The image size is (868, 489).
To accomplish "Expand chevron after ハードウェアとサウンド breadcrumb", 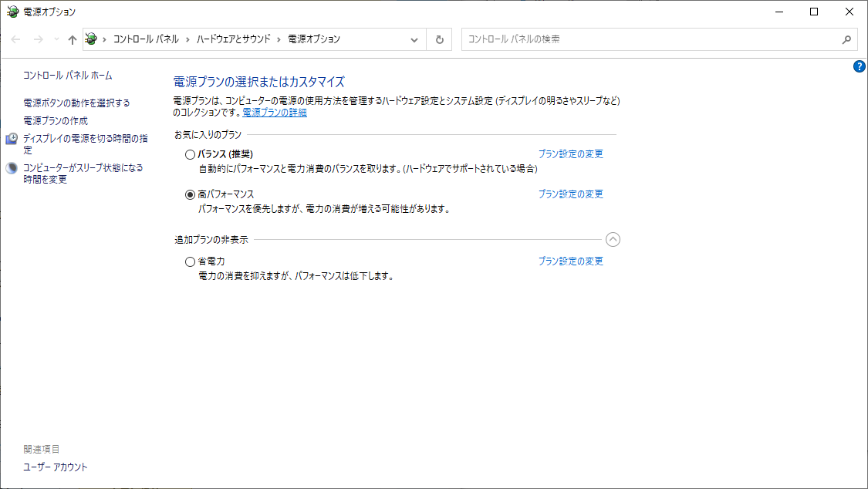I will (x=279, y=39).
